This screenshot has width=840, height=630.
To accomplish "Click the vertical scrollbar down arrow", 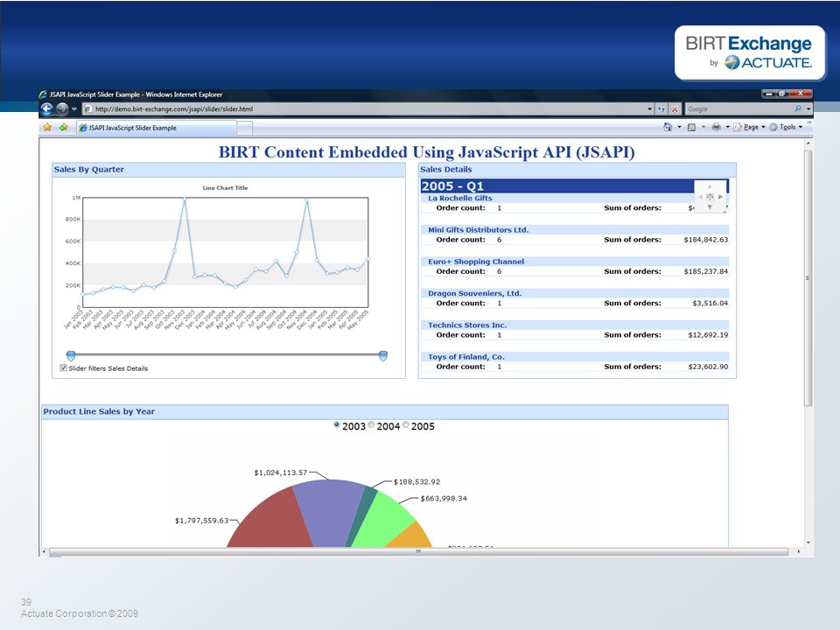I will [x=808, y=542].
